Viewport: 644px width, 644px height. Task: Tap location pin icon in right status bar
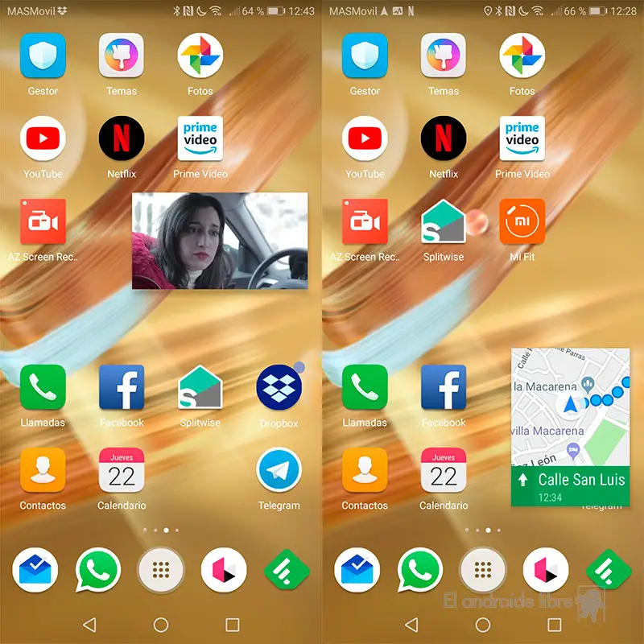[488, 11]
